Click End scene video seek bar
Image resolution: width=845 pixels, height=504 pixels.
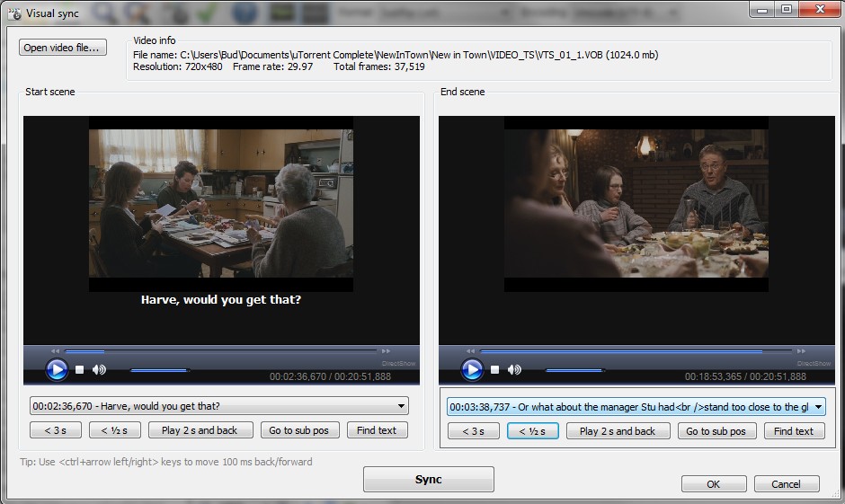tap(636, 351)
